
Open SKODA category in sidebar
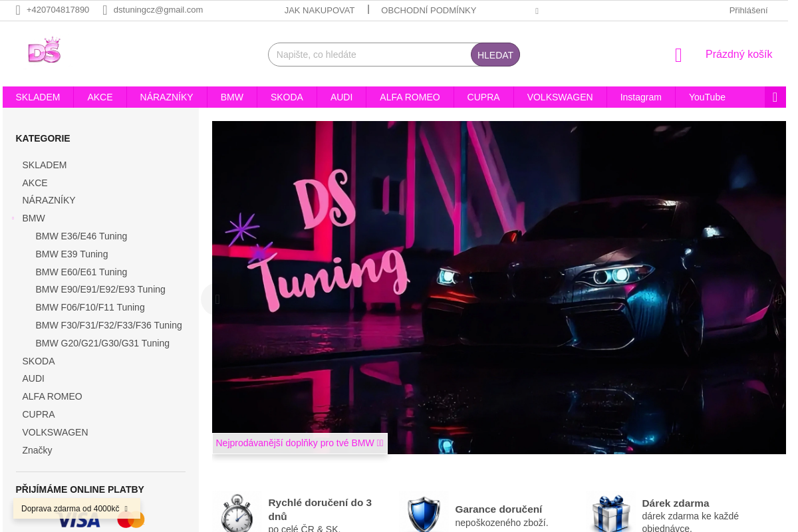coord(39,361)
